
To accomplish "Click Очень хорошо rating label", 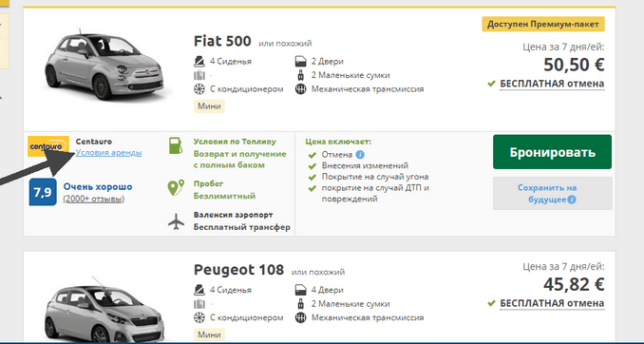I will coord(98,187).
